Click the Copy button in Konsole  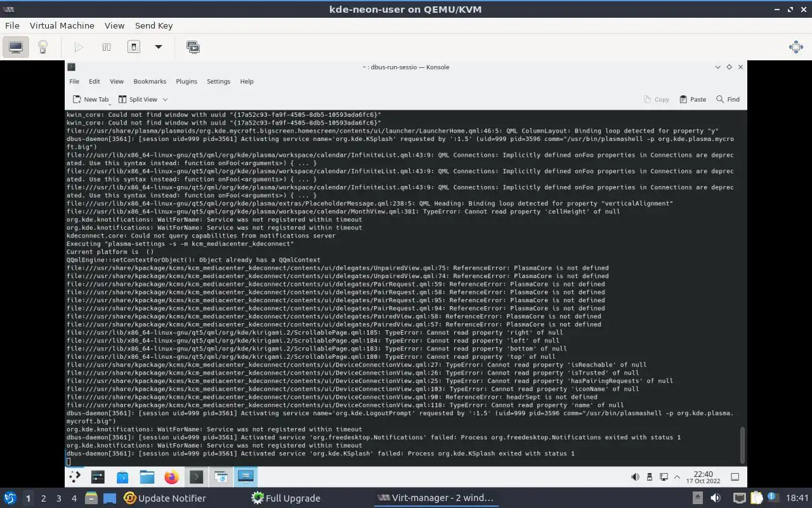[657, 99]
